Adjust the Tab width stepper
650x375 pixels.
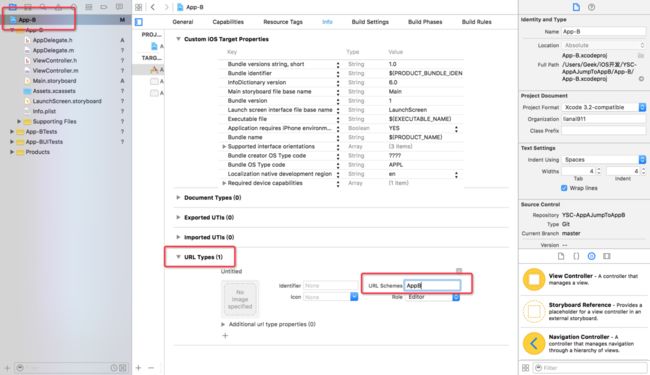pos(598,171)
